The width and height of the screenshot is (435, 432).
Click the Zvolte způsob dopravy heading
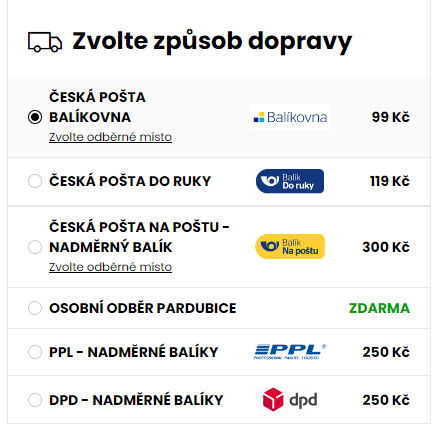point(212,42)
